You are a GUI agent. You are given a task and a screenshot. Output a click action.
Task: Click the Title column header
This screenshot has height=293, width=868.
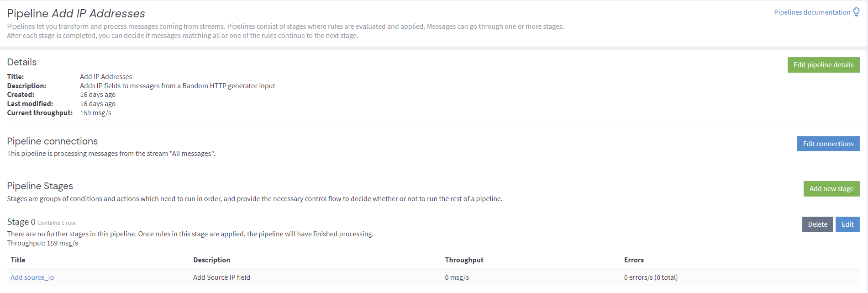coord(18,260)
